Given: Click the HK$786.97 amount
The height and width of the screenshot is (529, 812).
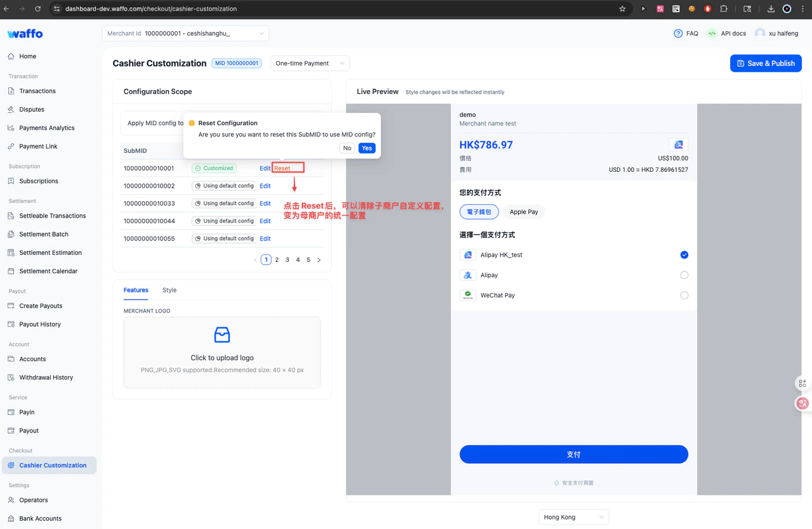Looking at the screenshot, I should coord(486,145).
